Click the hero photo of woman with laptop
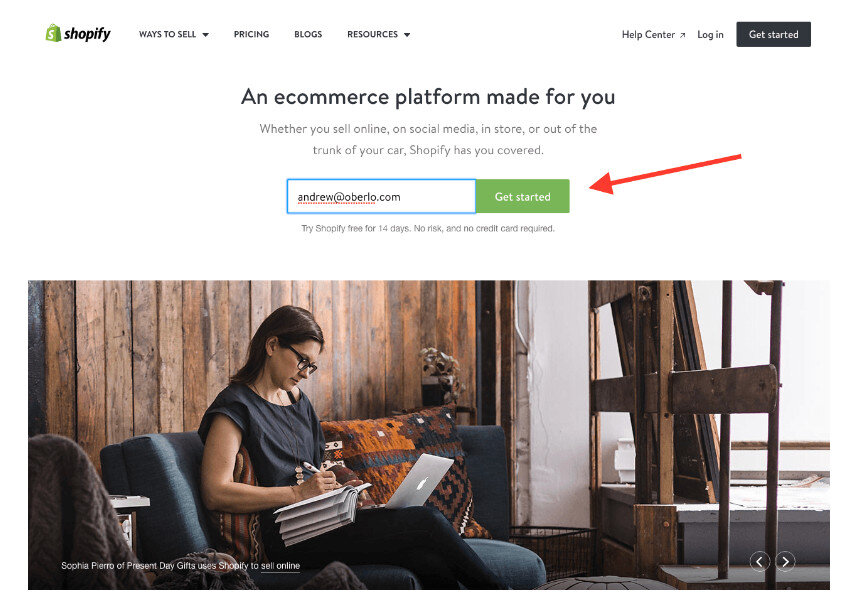Screen dimensions: 841x603 pos(429,435)
